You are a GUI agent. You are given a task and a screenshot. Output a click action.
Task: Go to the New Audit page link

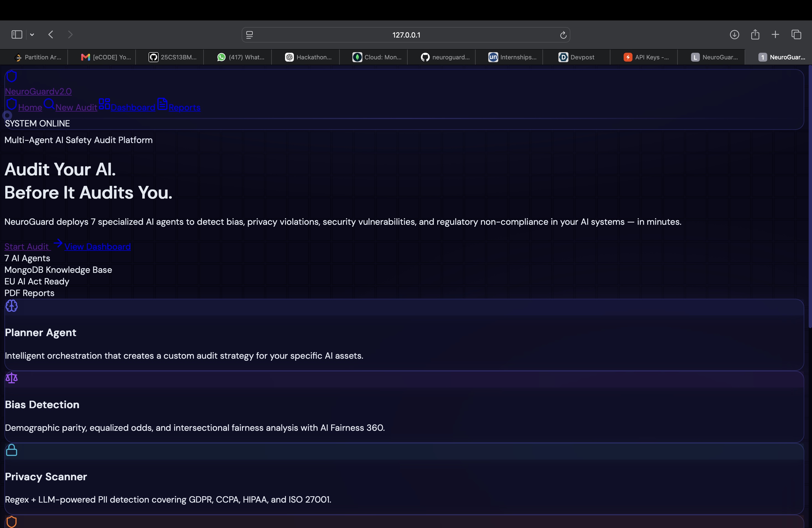point(76,107)
